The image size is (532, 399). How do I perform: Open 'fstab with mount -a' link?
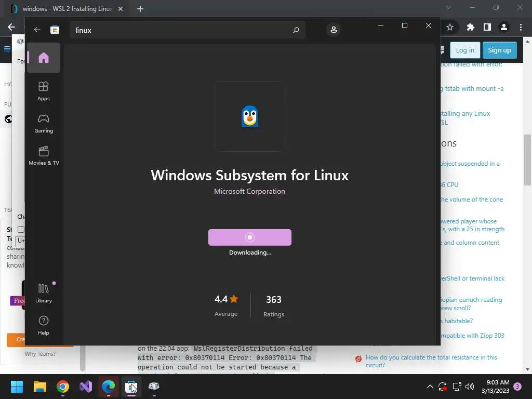(472, 88)
